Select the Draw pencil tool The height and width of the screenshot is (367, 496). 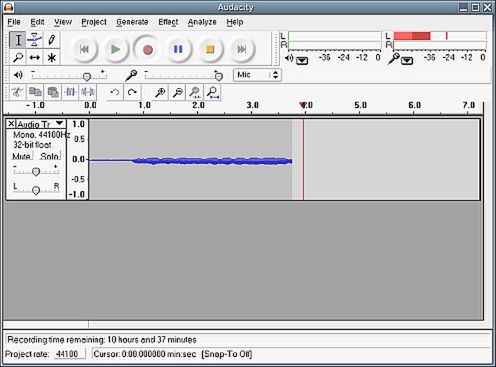pos(51,40)
